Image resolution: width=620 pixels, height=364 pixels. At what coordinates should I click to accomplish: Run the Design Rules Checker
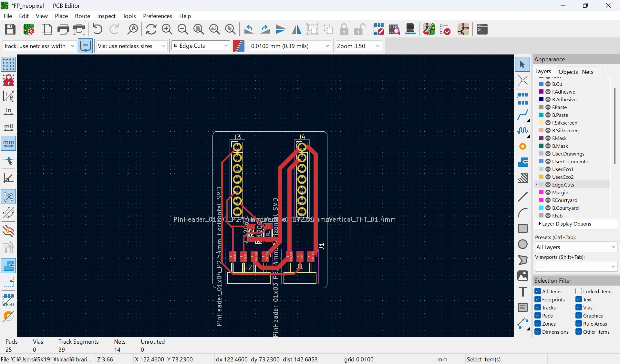(x=445, y=29)
